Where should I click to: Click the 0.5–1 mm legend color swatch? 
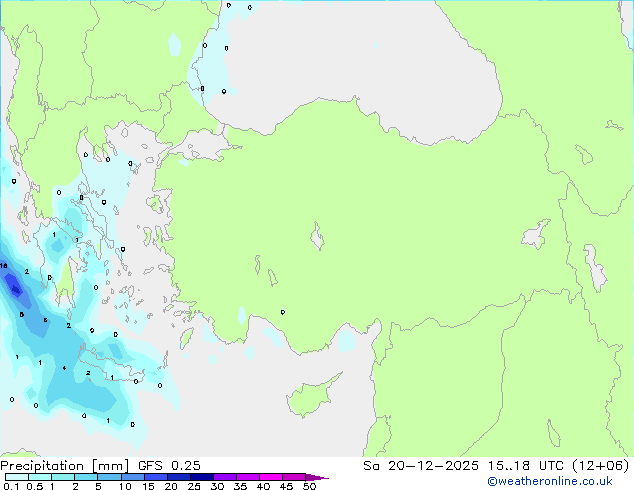(x=40, y=477)
